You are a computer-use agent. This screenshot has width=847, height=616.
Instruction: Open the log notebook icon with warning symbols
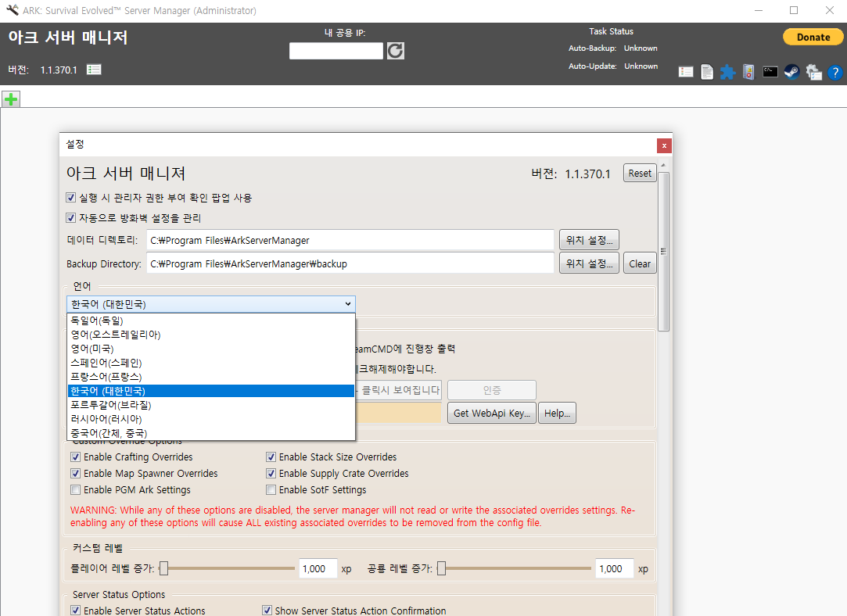coord(748,72)
